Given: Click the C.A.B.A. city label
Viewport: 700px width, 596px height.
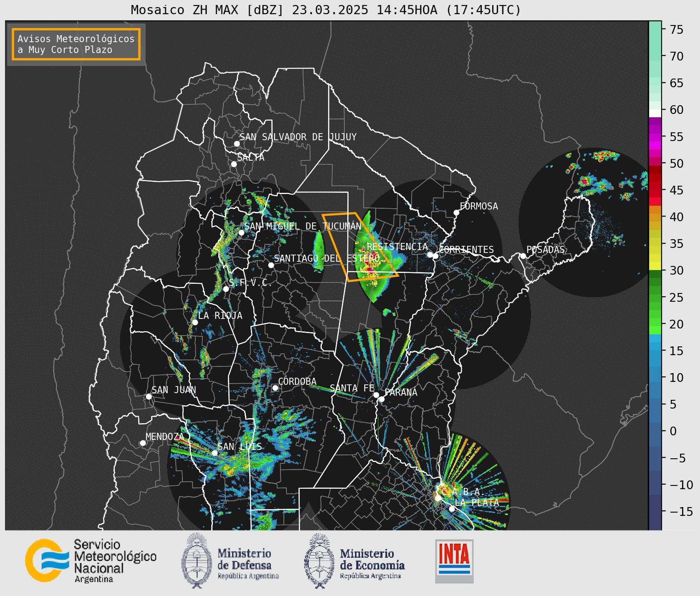Looking at the screenshot, I should 462,492.
